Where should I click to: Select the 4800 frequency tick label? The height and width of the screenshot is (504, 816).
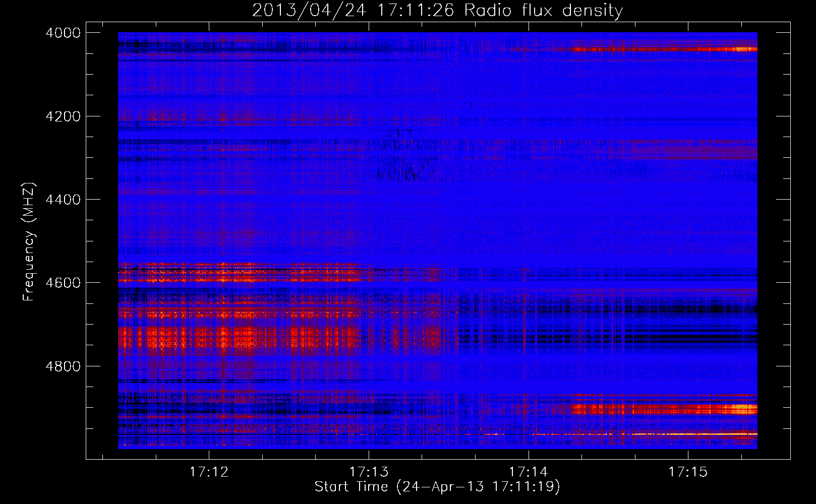coord(63,366)
